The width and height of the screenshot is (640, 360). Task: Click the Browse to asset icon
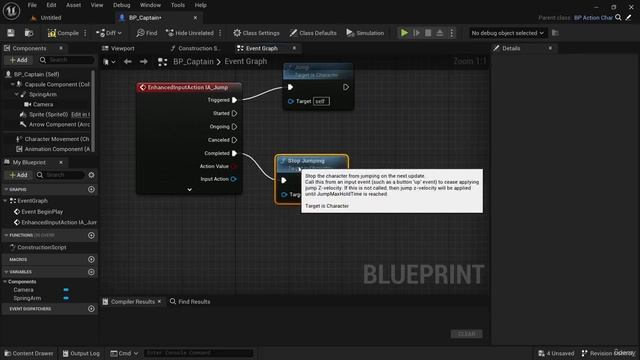click(29, 33)
